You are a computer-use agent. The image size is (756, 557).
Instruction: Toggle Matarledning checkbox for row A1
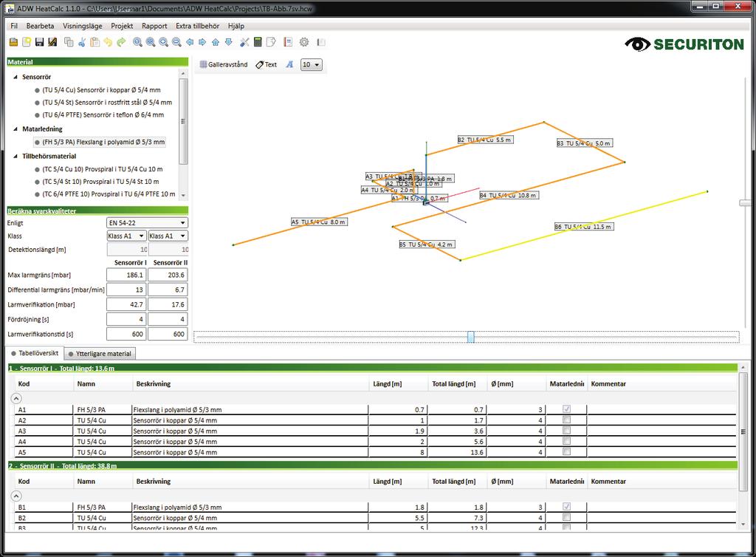click(x=566, y=409)
